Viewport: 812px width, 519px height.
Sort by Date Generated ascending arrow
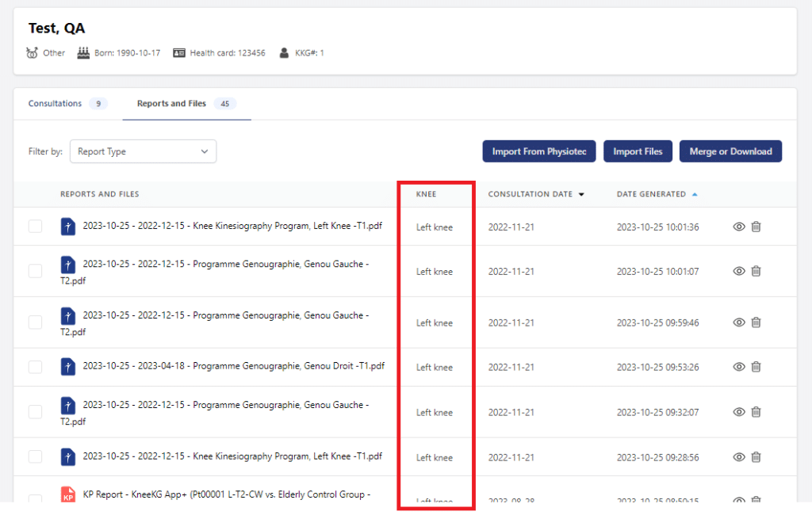(695, 195)
